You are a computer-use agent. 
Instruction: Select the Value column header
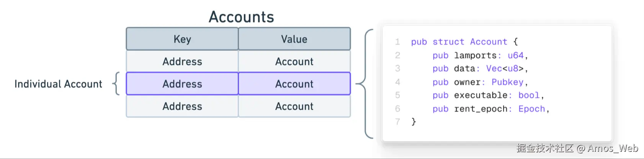pos(294,39)
